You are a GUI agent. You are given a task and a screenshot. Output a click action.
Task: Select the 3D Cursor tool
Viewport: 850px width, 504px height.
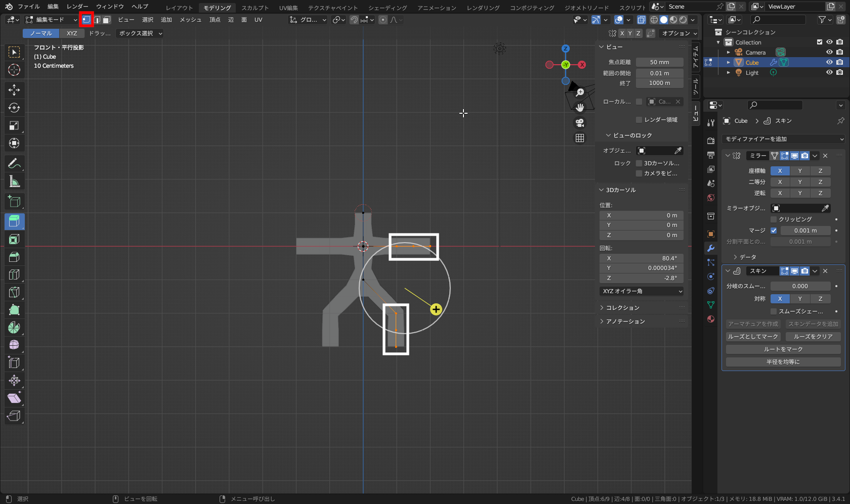(x=14, y=70)
